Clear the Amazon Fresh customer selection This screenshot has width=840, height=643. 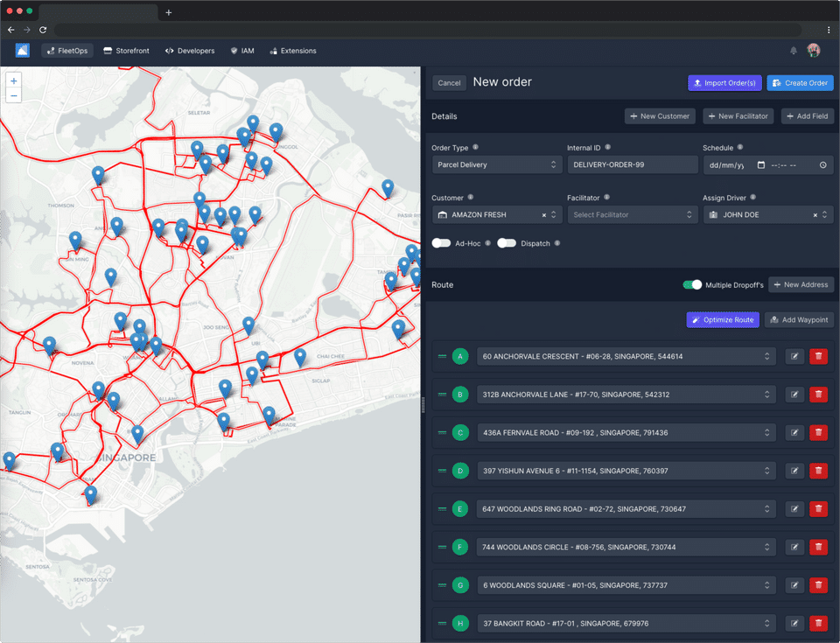tap(543, 214)
